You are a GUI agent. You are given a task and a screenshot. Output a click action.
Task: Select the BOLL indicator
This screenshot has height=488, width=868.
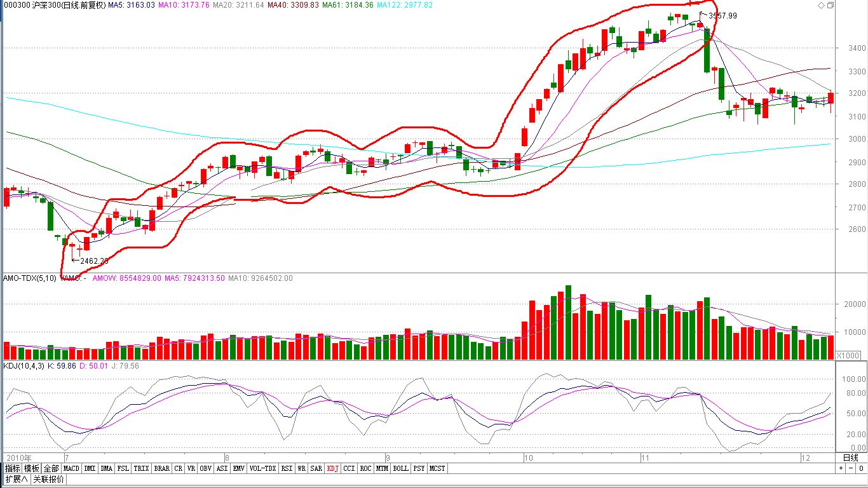tap(401, 468)
